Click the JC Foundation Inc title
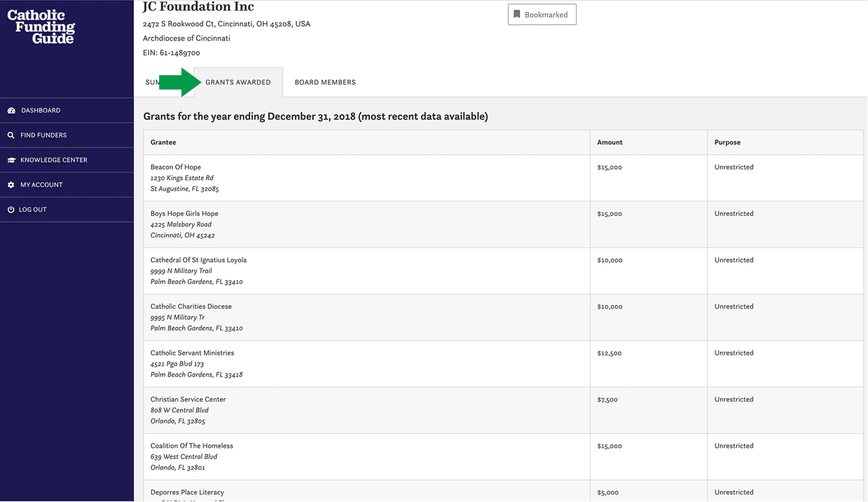This screenshot has height=502, width=868. tap(198, 7)
